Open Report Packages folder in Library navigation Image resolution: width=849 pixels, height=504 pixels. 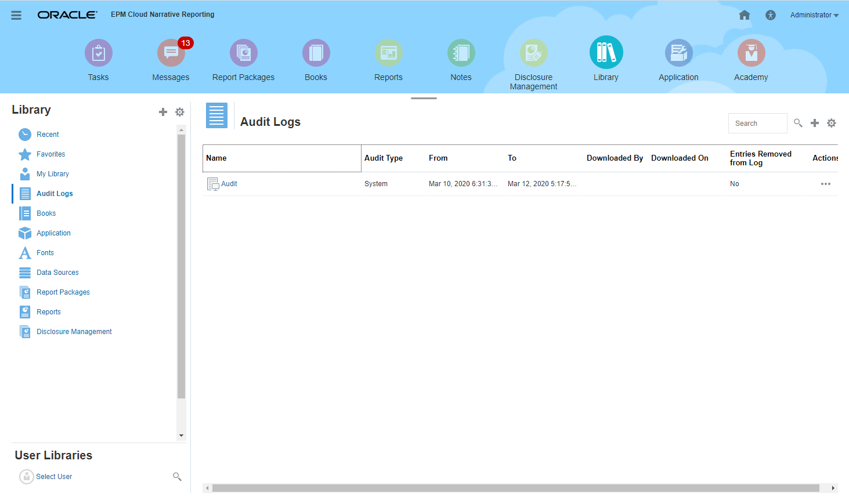[63, 292]
